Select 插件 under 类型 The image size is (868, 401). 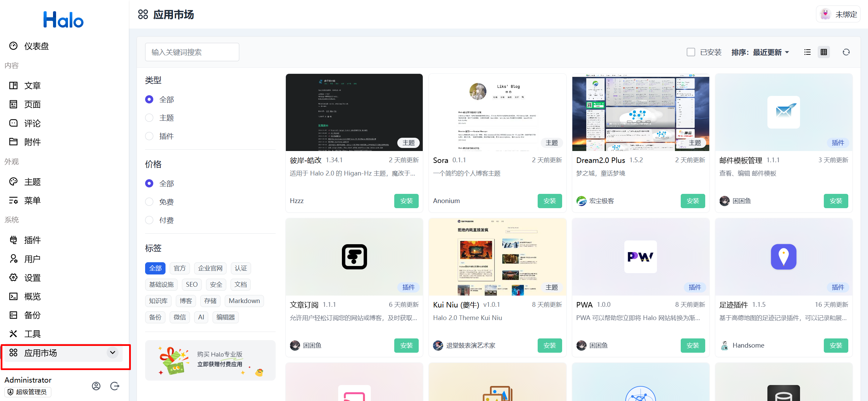149,136
